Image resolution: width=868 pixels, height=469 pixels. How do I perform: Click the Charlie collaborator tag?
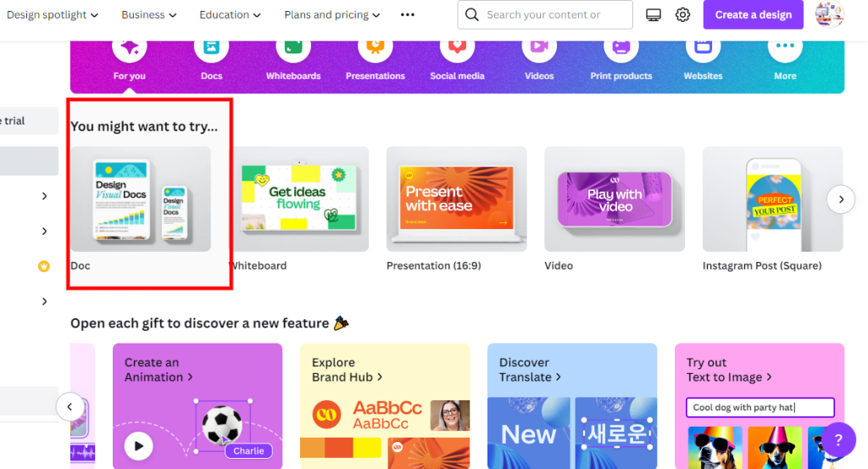(x=248, y=450)
